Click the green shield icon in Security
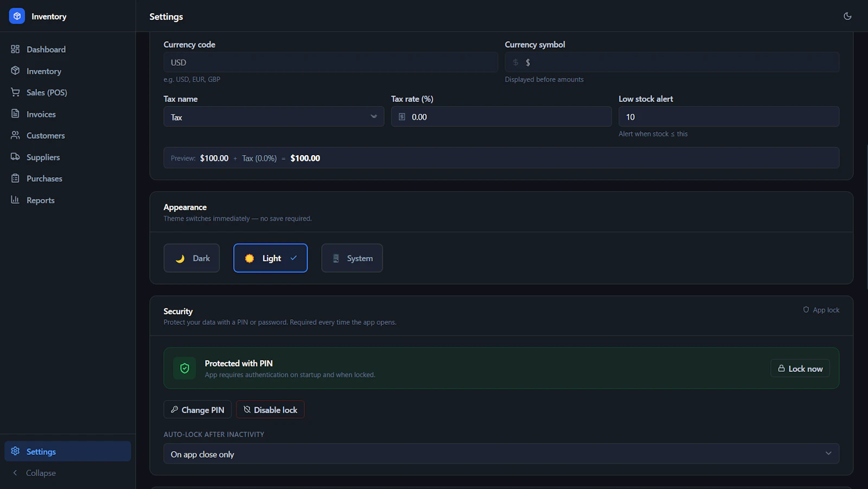 184,368
